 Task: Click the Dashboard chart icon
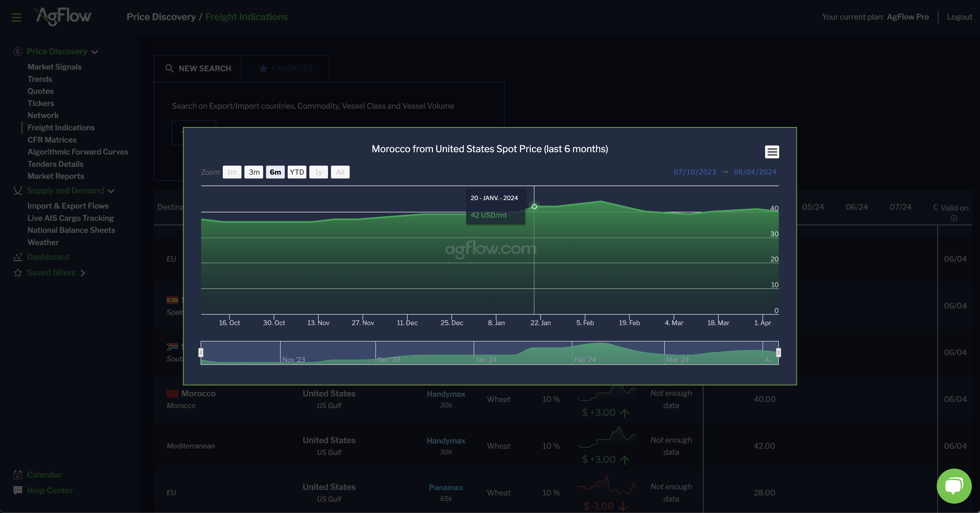pyautogui.click(x=18, y=257)
